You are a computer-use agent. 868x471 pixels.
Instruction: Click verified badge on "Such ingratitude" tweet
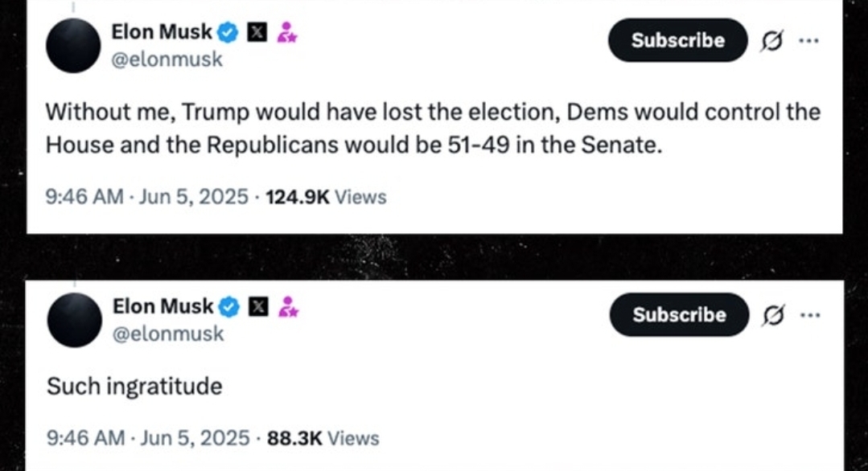pyautogui.click(x=229, y=306)
